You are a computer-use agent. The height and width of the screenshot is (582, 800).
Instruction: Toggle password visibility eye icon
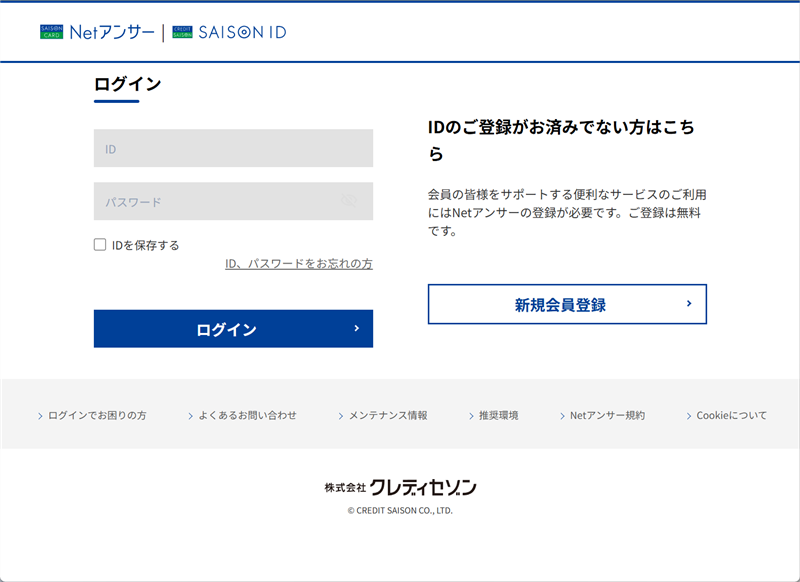tap(349, 200)
